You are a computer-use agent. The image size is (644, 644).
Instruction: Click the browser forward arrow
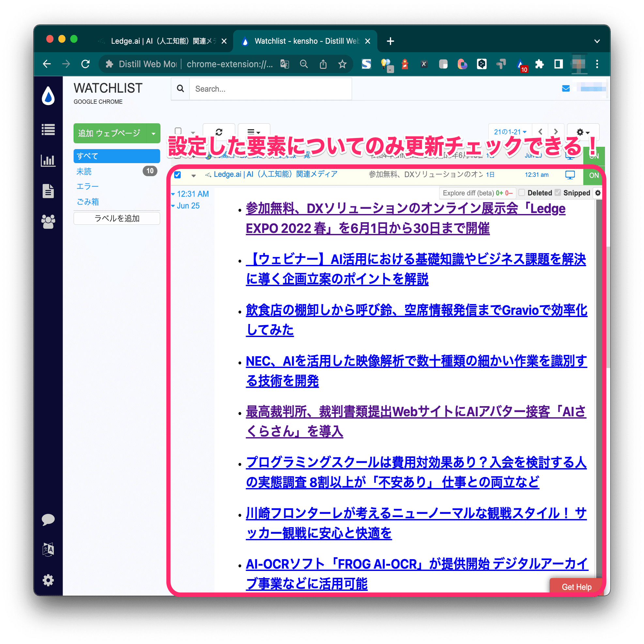(66, 64)
